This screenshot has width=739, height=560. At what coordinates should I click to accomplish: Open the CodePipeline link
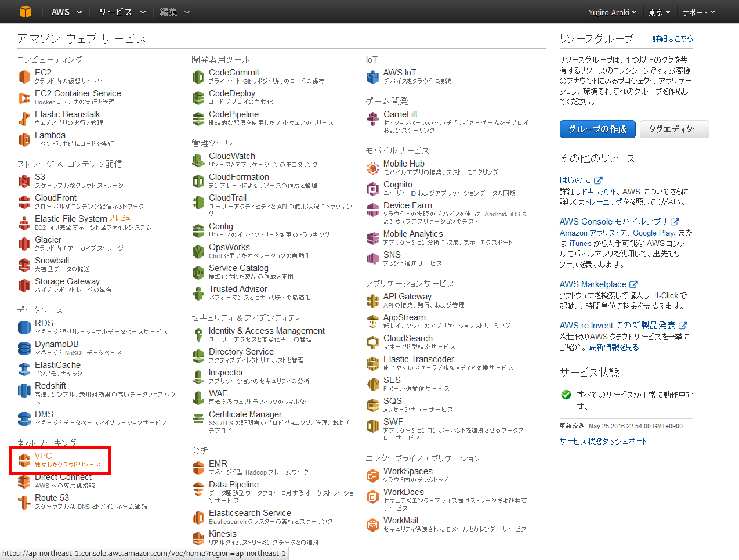pyautogui.click(x=234, y=114)
